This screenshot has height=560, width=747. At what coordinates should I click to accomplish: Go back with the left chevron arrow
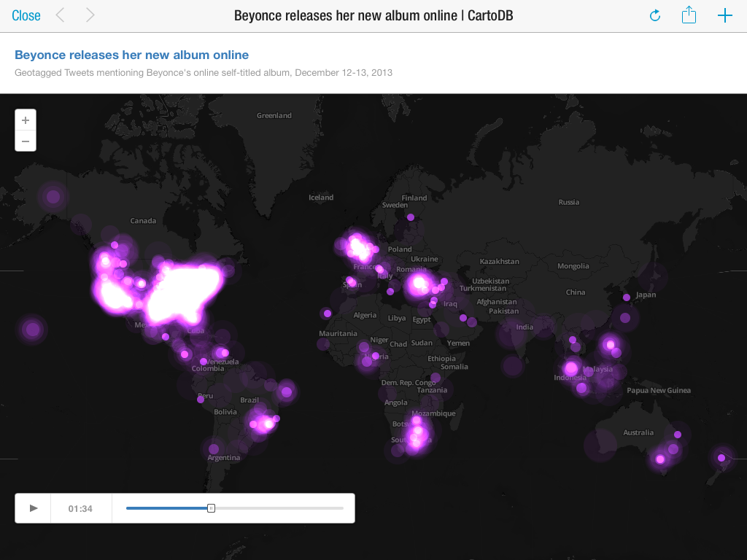tap(61, 15)
